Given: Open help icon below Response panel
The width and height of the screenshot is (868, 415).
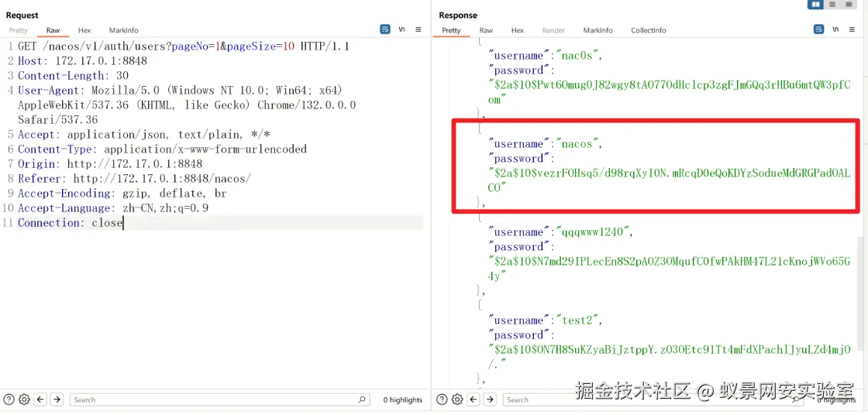Looking at the screenshot, I should coord(442,399).
